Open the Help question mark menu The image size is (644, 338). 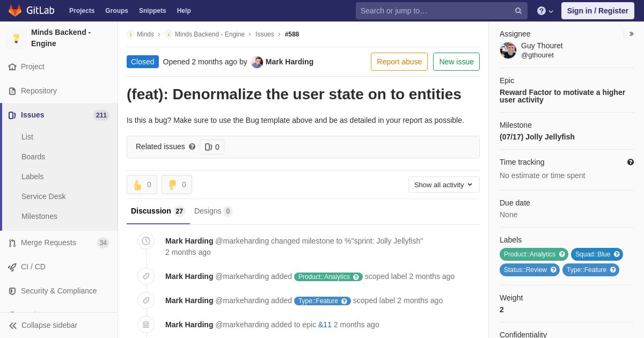pyautogui.click(x=545, y=11)
